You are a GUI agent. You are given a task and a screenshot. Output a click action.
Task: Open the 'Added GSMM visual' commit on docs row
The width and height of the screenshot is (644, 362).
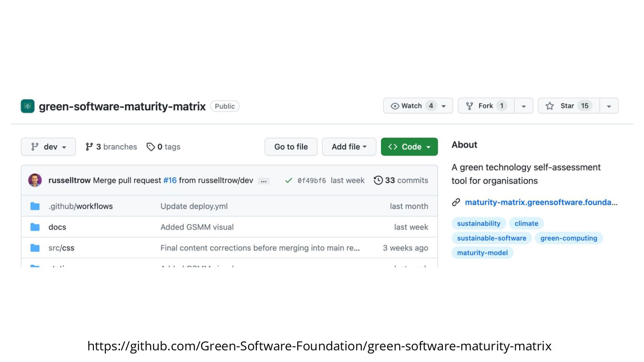197,227
